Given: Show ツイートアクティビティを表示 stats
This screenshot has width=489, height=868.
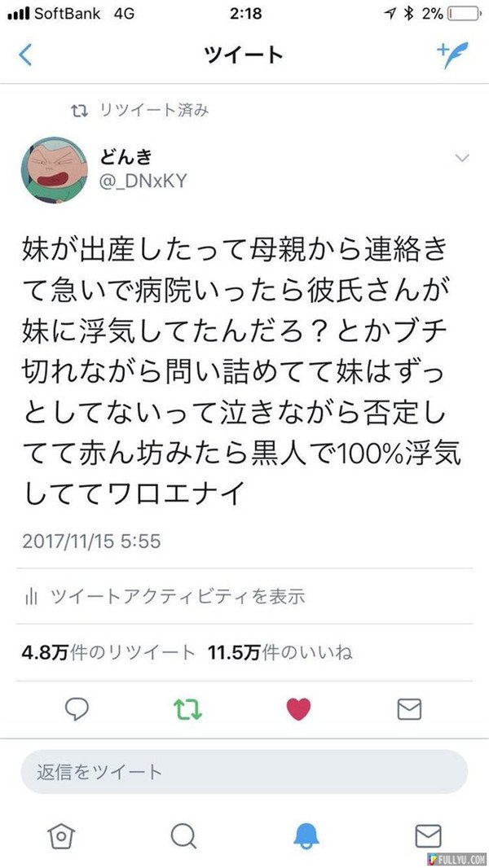Looking at the screenshot, I should tap(165, 596).
